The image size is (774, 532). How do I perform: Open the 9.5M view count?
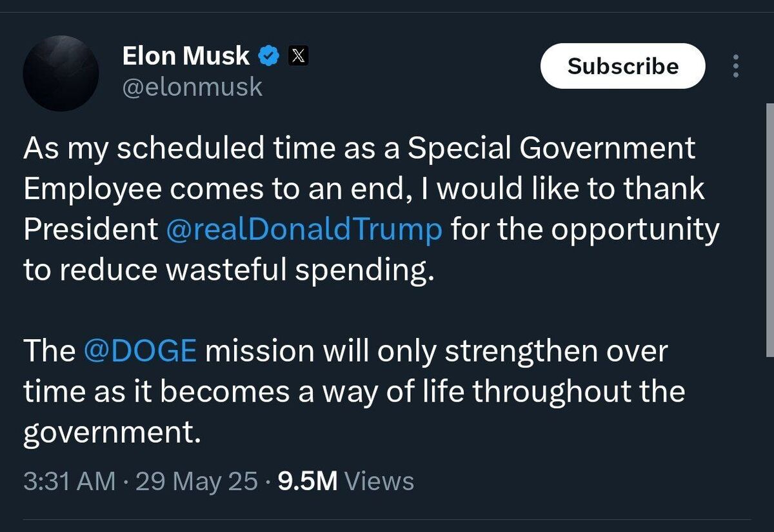(x=308, y=481)
